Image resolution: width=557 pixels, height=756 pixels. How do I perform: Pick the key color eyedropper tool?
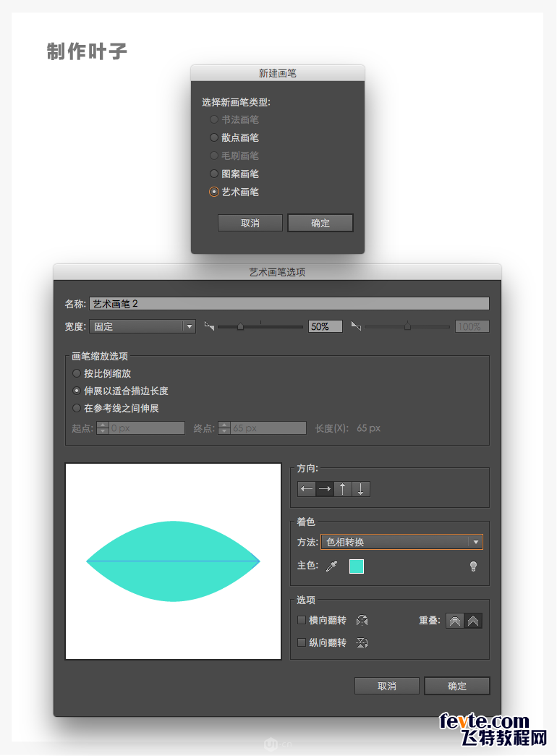click(x=332, y=566)
